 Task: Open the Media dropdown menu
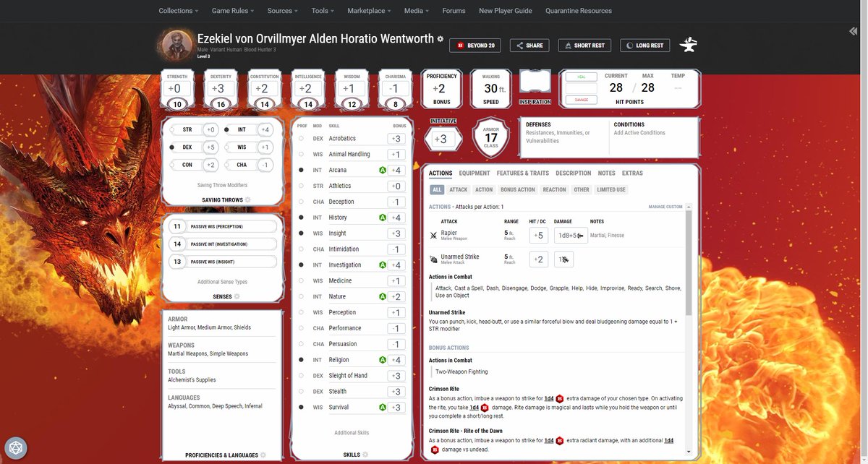[417, 11]
